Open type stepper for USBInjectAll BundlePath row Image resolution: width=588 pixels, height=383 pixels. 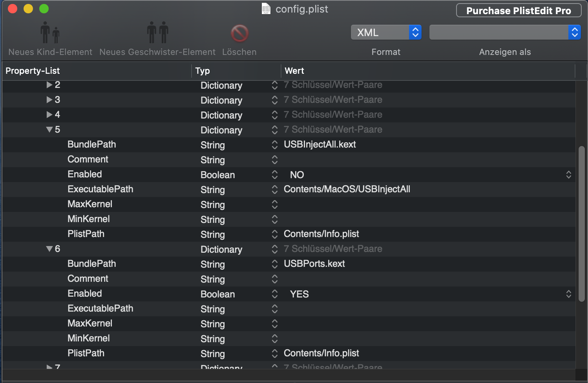[x=275, y=145]
